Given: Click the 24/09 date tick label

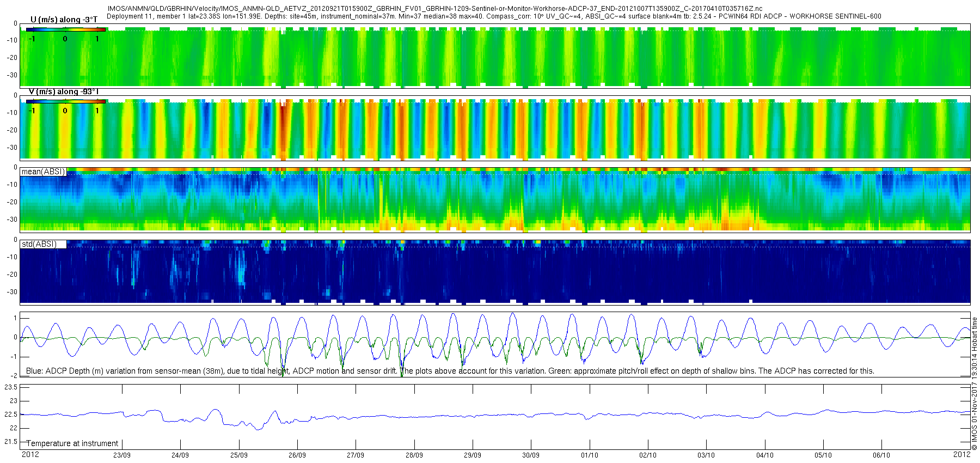Looking at the screenshot, I should [180, 455].
